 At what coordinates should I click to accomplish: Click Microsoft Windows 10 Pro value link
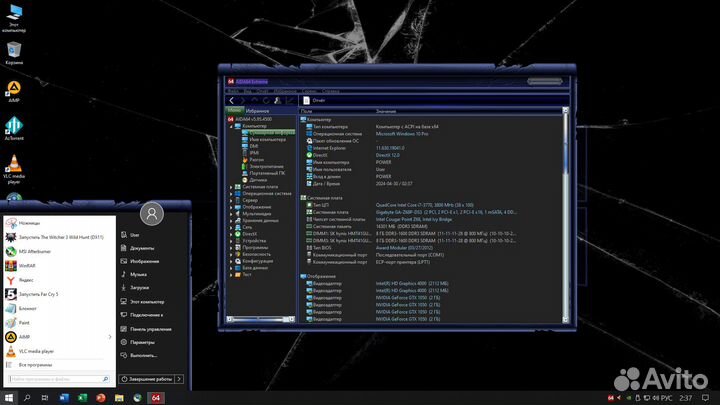[x=402, y=134]
